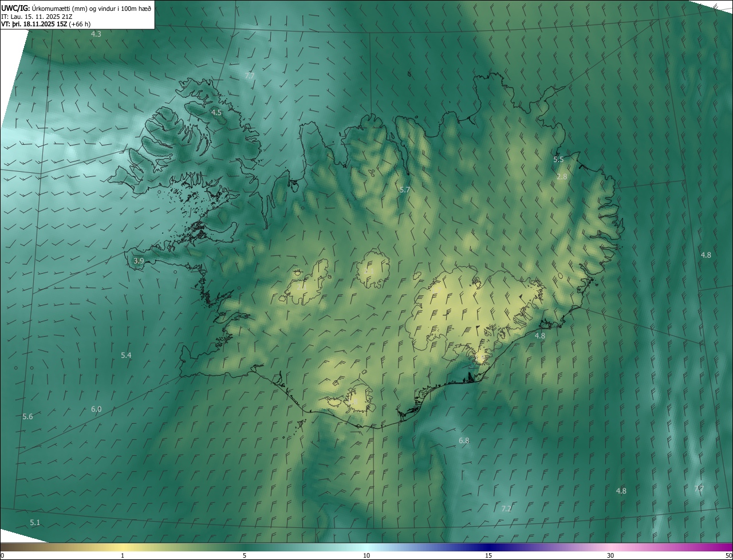Image resolution: width=733 pixels, height=560 pixels.
Task: Click the map value "6.8"
Action: (464, 441)
